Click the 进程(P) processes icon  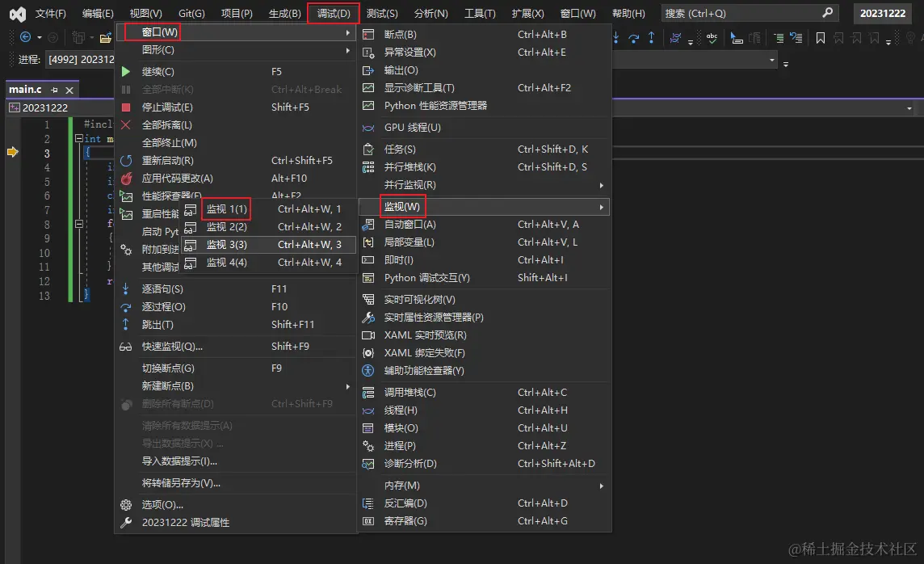[368, 445]
